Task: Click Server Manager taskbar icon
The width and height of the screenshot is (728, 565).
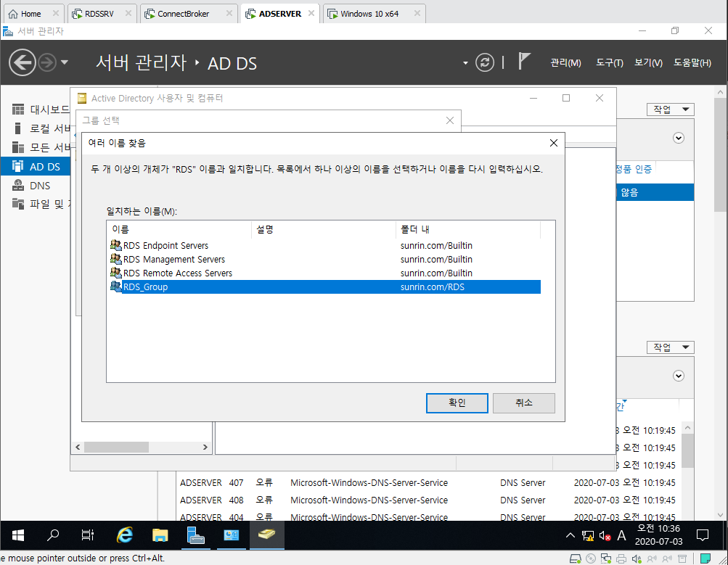Action: (x=195, y=535)
